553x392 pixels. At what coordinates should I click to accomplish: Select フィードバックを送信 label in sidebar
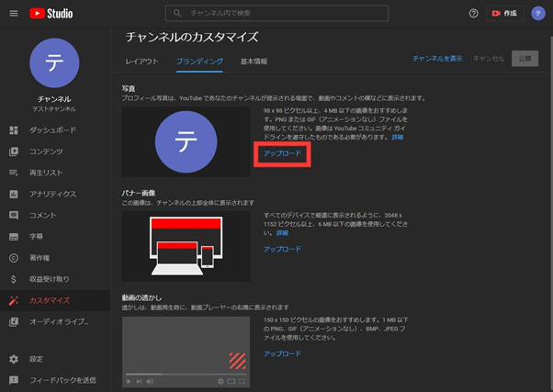coord(62,380)
